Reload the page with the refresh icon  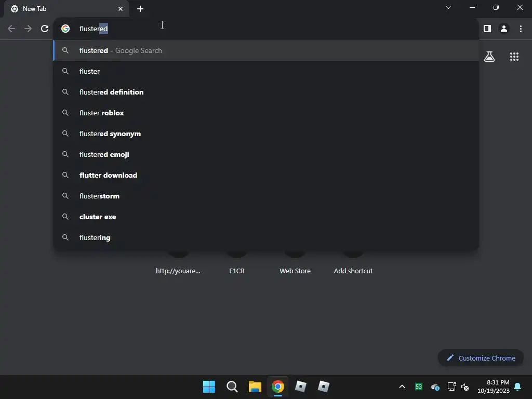click(45, 29)
